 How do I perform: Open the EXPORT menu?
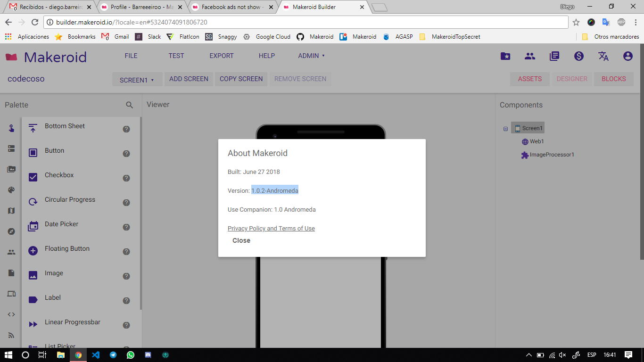(x=222, y=56)
